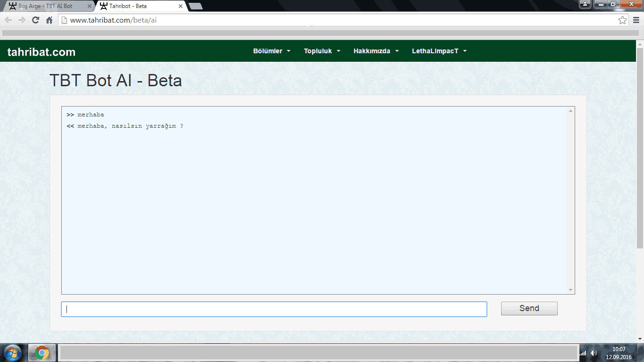
Task: Click the chat log scroll-up arrow
Action: [570, 111]
